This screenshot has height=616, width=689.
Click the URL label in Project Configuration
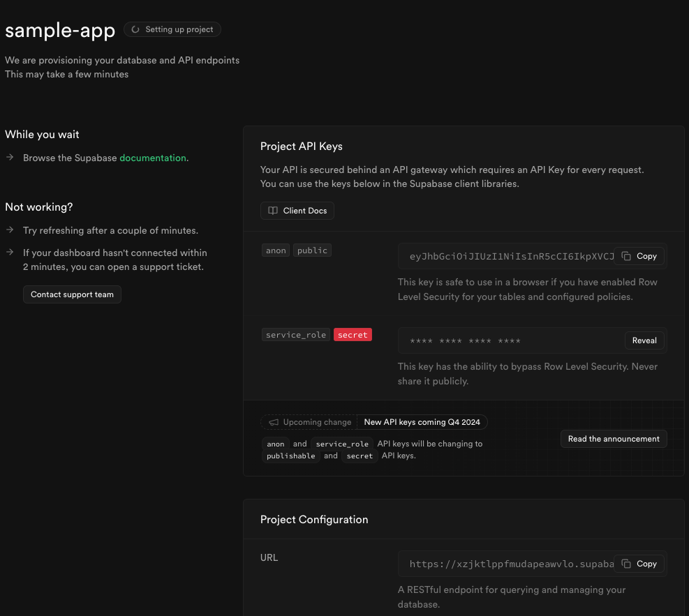coord(269,557)
